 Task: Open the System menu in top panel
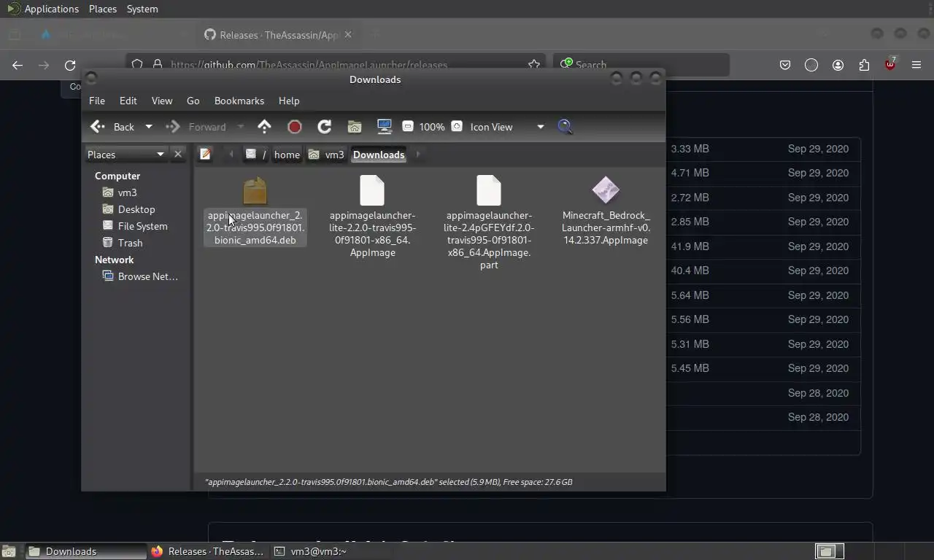142,9
